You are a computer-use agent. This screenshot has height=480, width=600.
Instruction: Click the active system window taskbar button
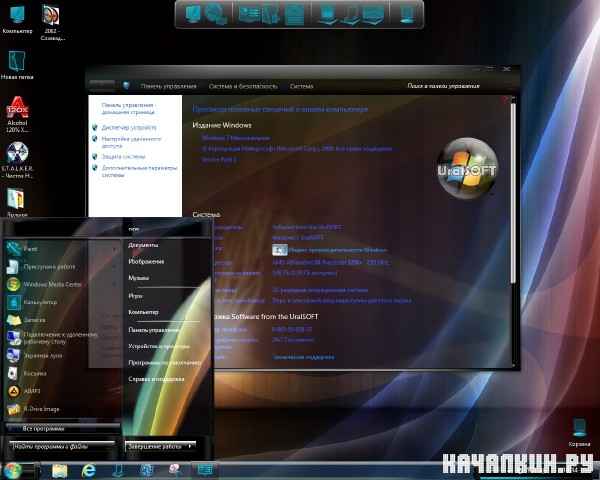point(205,470)
